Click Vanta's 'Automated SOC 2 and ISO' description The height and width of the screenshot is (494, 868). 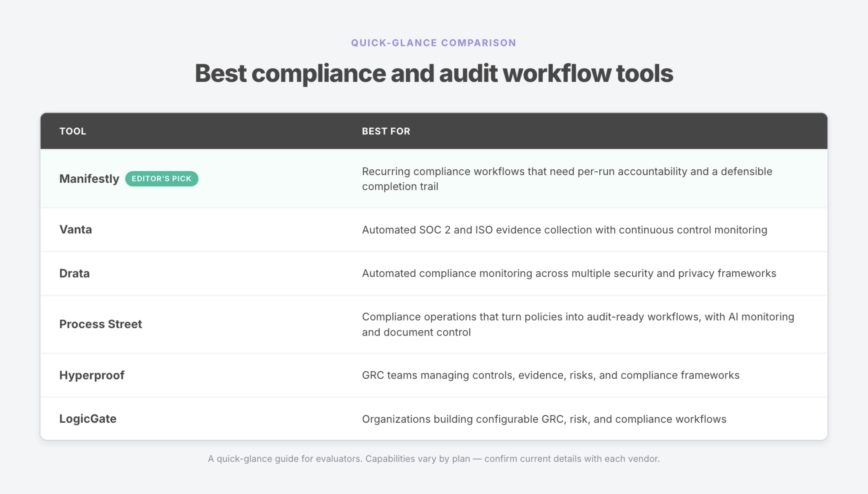pos(564,230)
